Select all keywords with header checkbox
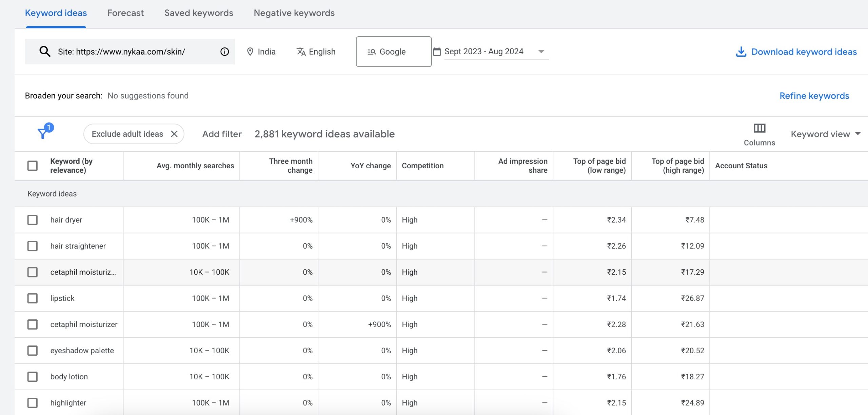 [33, 166]
